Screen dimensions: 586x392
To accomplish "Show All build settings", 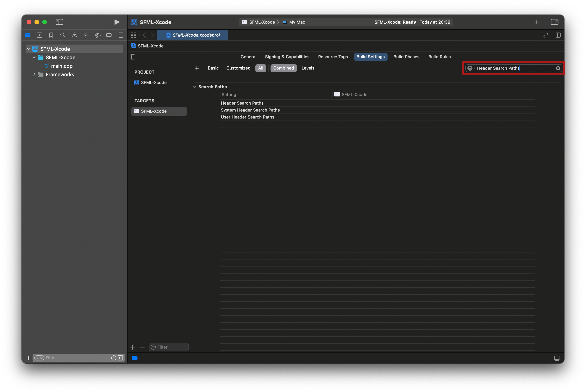I will (261, 68).
